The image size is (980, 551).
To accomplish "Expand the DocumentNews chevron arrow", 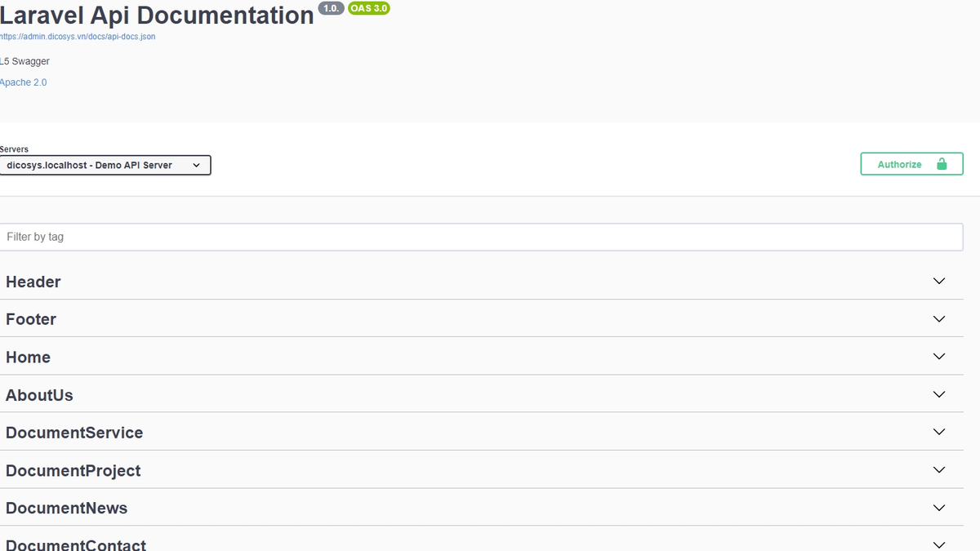I will tap(939, 508).
